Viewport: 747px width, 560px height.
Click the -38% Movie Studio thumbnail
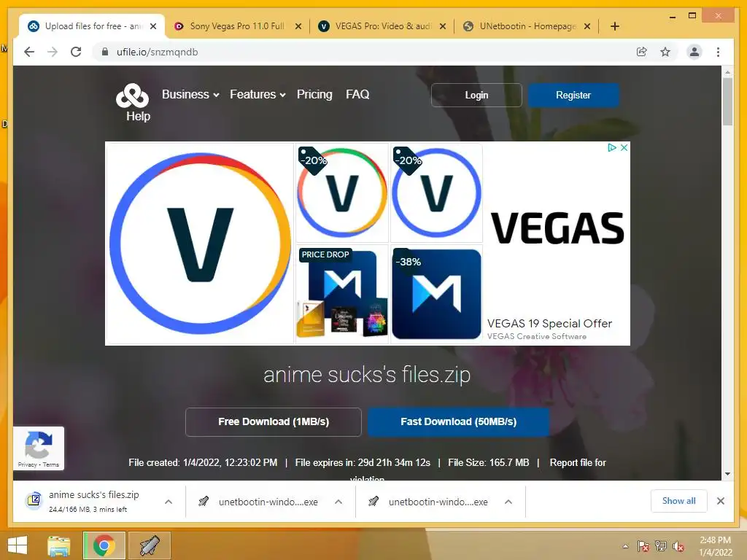tap(436, 293)
